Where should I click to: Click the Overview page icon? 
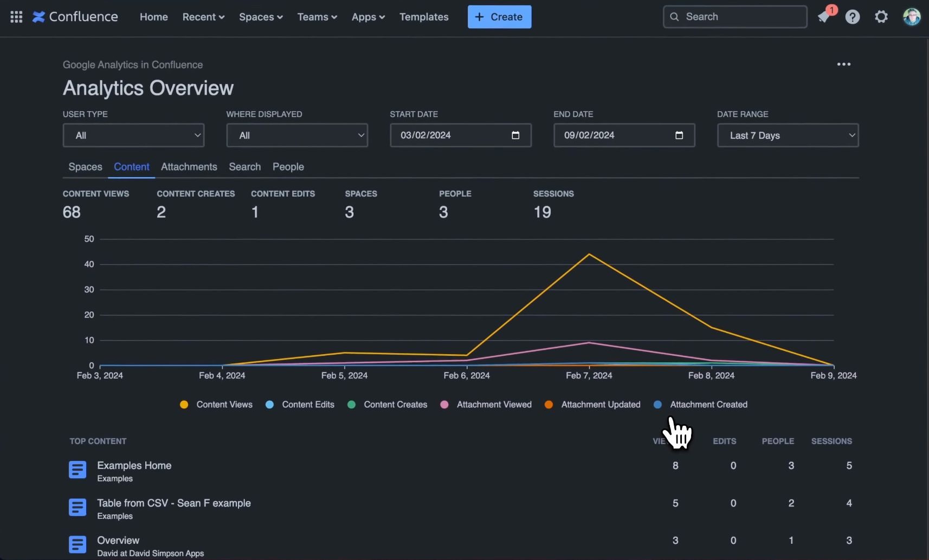pyautogui.click(x=78, y=545)
